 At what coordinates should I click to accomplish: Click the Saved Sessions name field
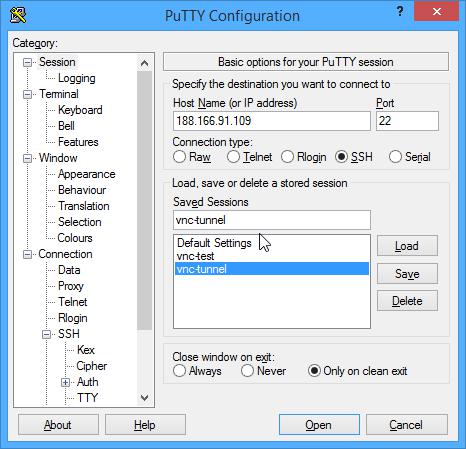click(272, 220)
